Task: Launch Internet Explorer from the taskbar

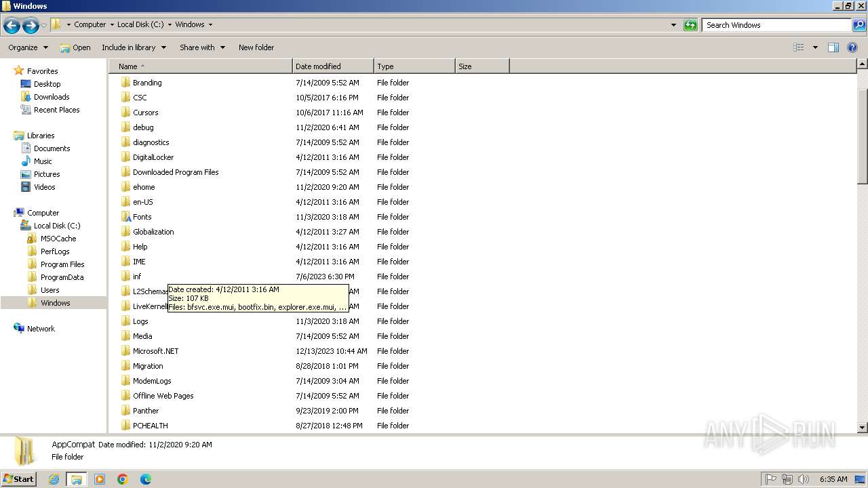Action: (x=54, y=479)
